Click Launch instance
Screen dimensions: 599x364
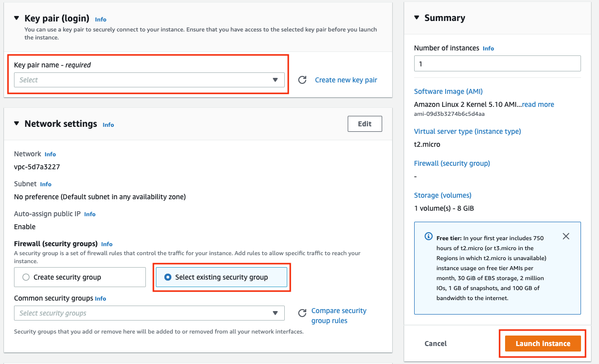543,344
